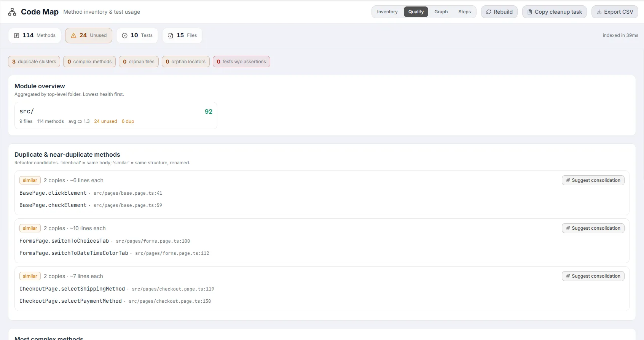This screenshot has width=644, height=340.
Task: Click file path src/pages/forms.page.ts:112
Action: coord(172,253)
